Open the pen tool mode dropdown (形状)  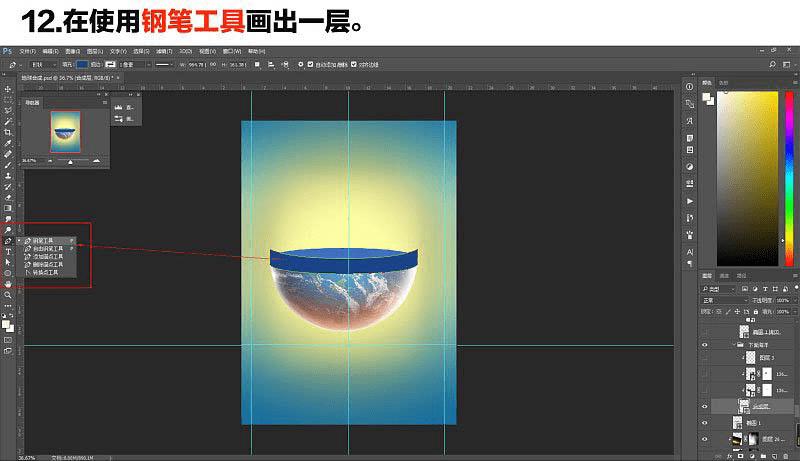(x=43, y=65)
